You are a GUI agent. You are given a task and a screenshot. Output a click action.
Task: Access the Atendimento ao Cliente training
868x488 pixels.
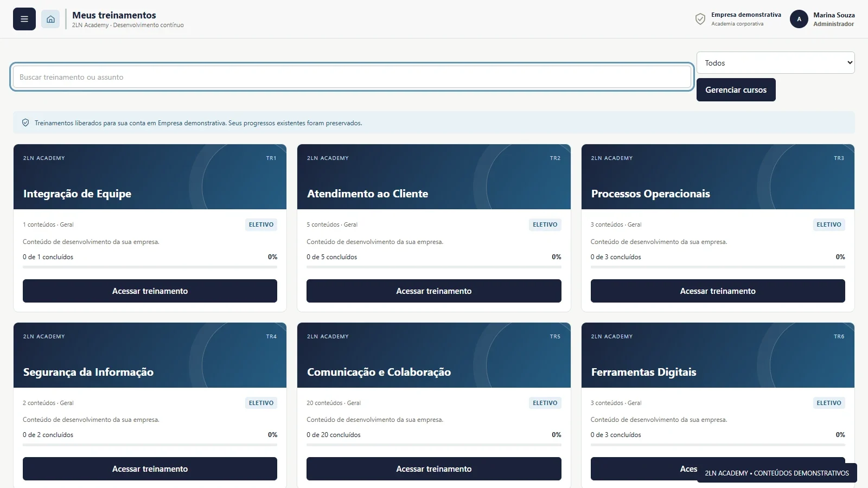tap(434, 291)
